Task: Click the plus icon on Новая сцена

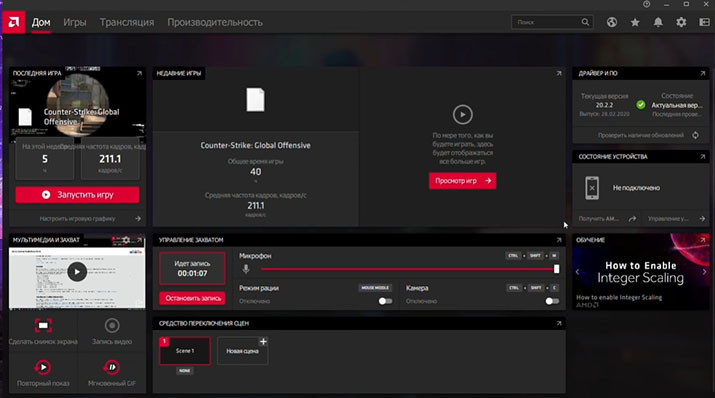Action: point(263,341)
